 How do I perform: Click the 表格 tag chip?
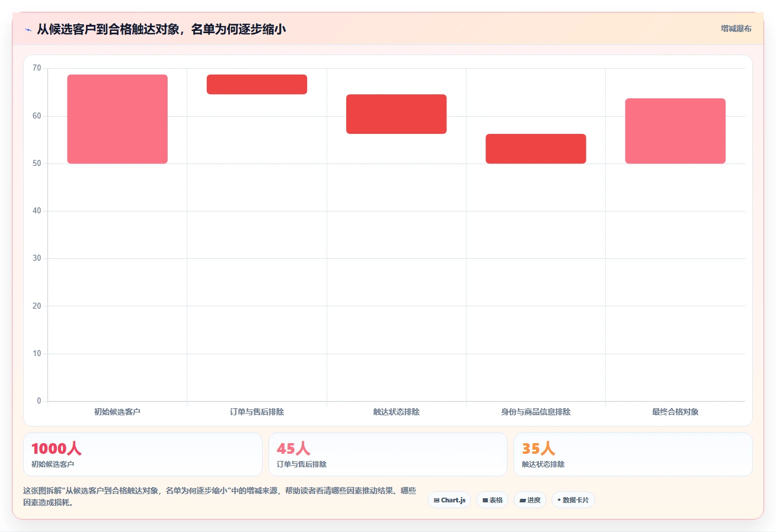point(492,500)
